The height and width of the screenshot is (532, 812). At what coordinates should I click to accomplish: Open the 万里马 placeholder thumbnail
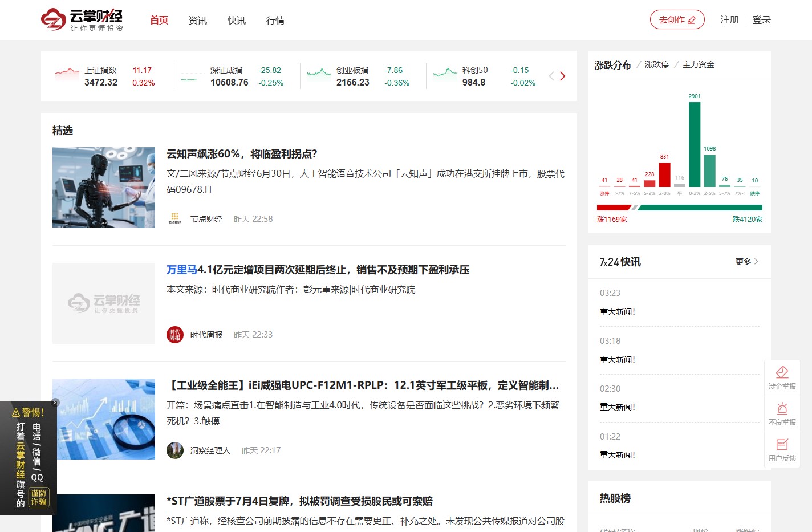click(104, 303)
